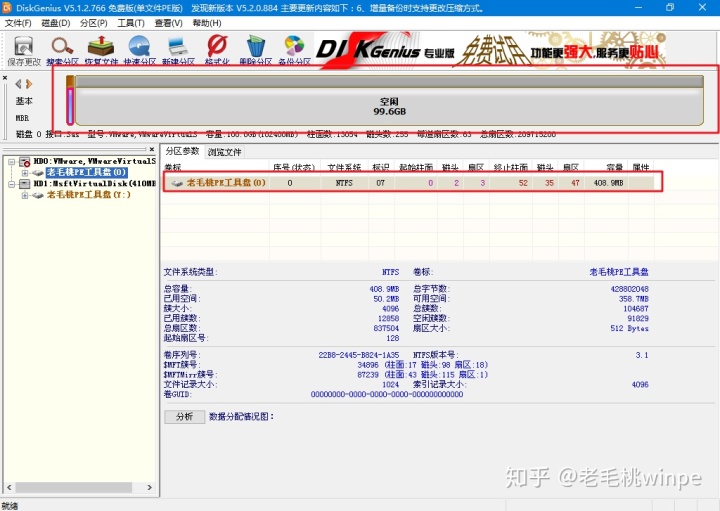Open the 备份分区 backup partition tool
The image size is (720, 511).
[x=294, y=51]
